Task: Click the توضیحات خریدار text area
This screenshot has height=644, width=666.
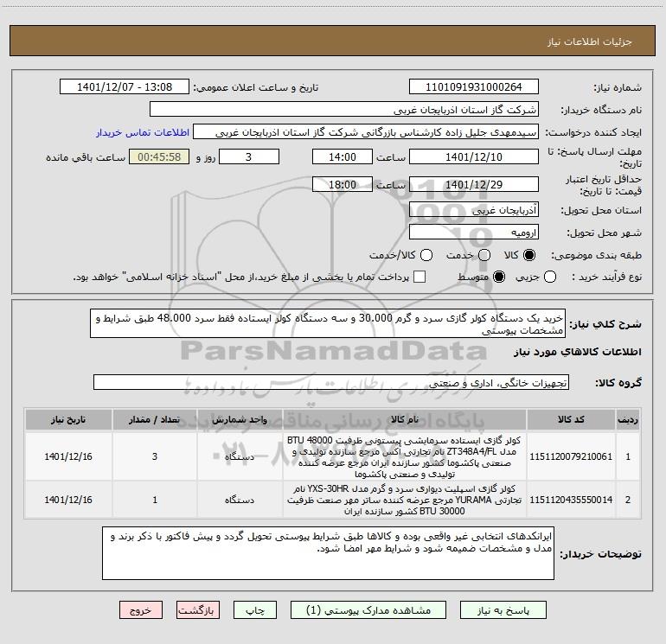Action: click(328, 553)
